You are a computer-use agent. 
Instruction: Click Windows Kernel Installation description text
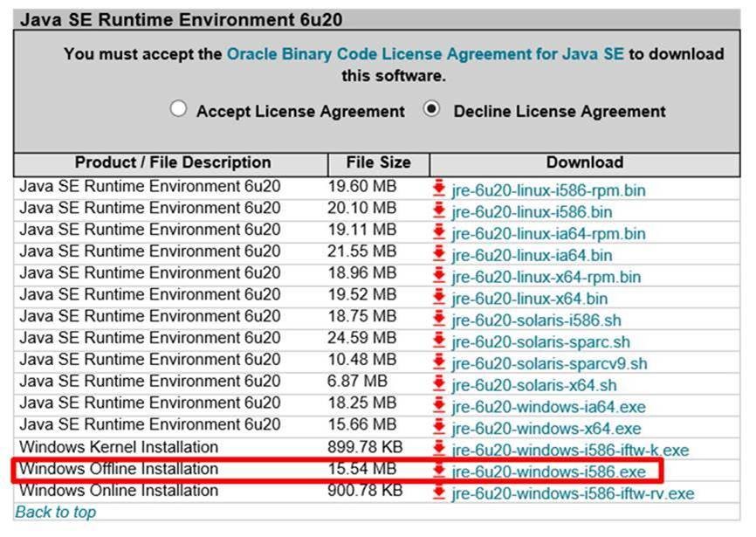[x=119, y=447]
